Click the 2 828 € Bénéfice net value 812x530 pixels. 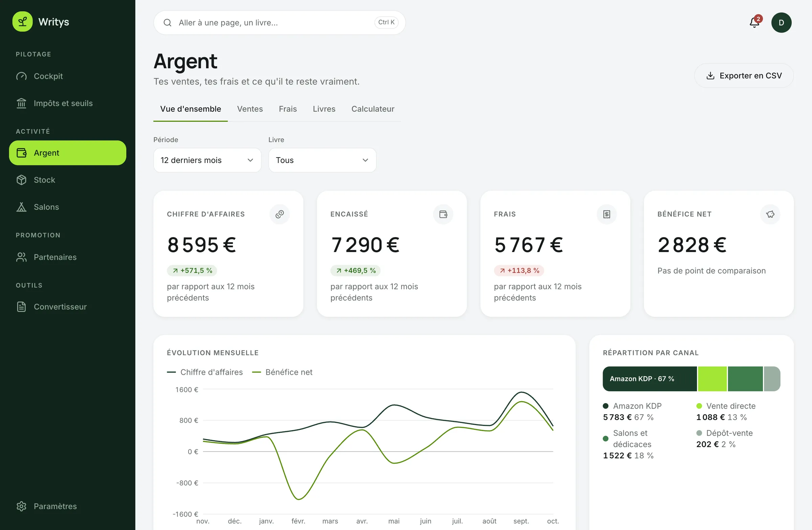(x=692, y=245)
